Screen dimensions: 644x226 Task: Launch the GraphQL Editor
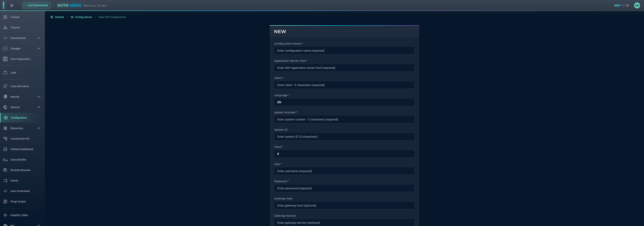pyautogui.click(x=5, y=215)
